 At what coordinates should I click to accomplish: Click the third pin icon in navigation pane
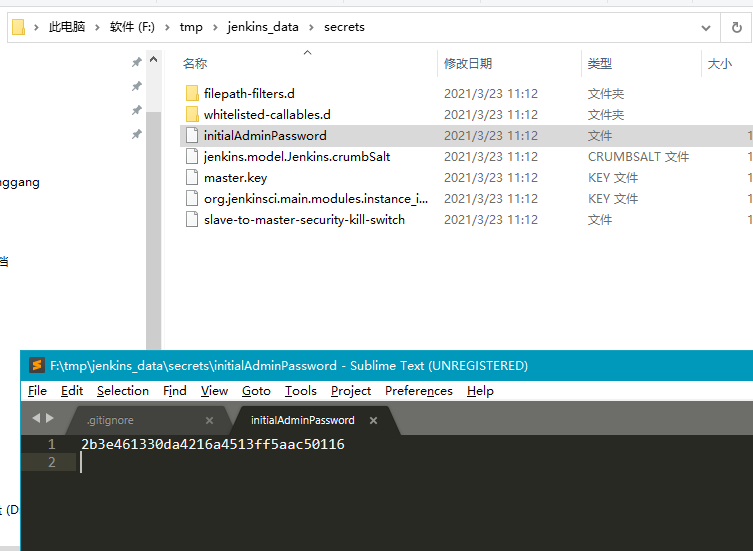[137, 110]
